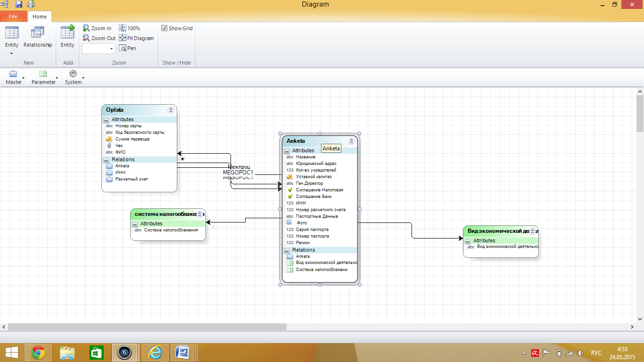644x362 pixels.
Task: Set zoom to 100%
Action: point(130,28)
